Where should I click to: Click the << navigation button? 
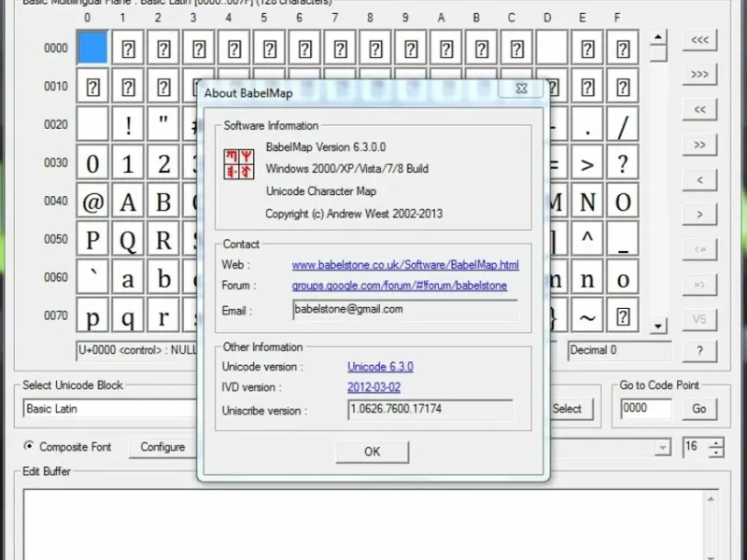[699, 110]
